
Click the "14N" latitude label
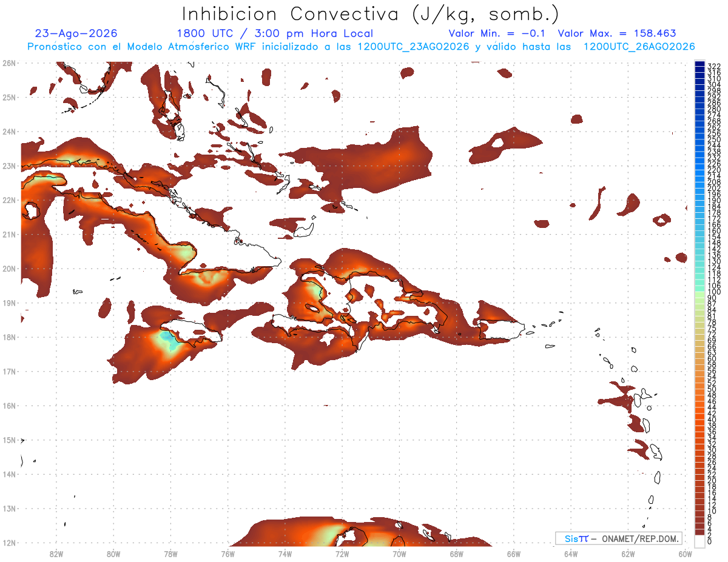click(x=8, y=474)
